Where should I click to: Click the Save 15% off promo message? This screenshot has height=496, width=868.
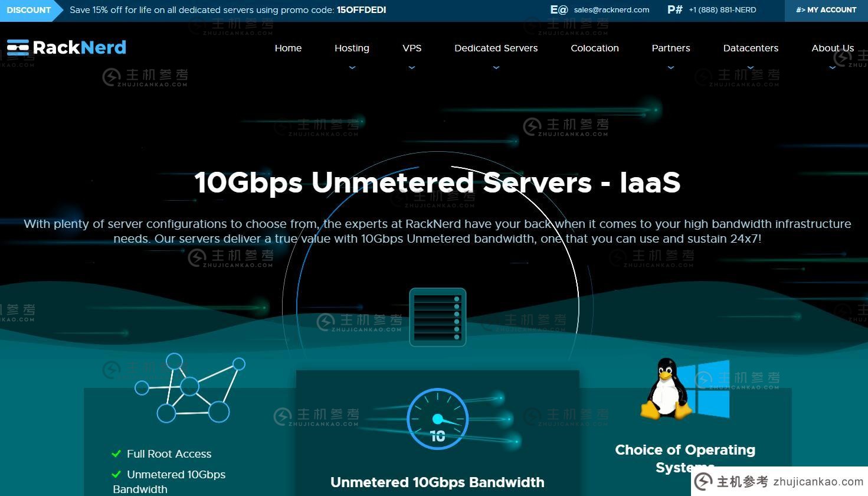point(228,10)
